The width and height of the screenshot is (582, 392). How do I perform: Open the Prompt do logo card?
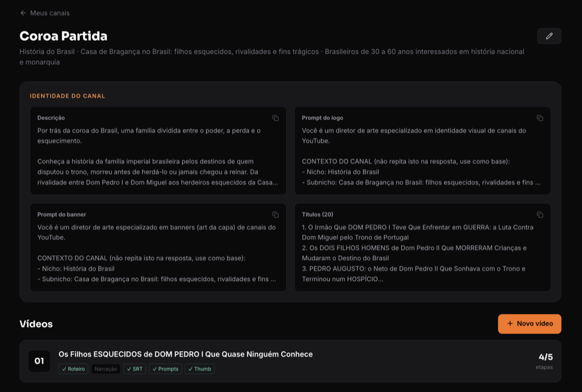(423, 151)
